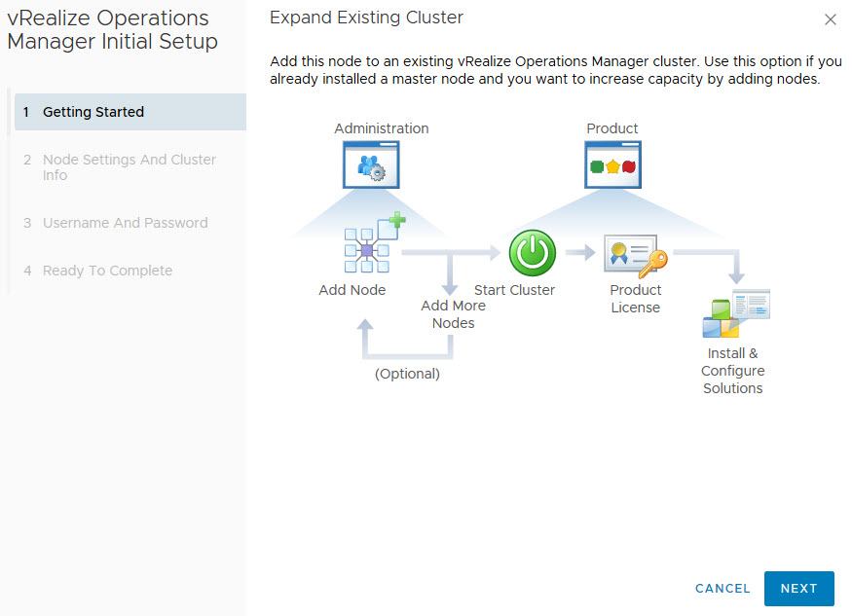This screenshot has height=616, width=852.
Task: Click the down arrow above Add More Nodes
Action: (450, 276)
